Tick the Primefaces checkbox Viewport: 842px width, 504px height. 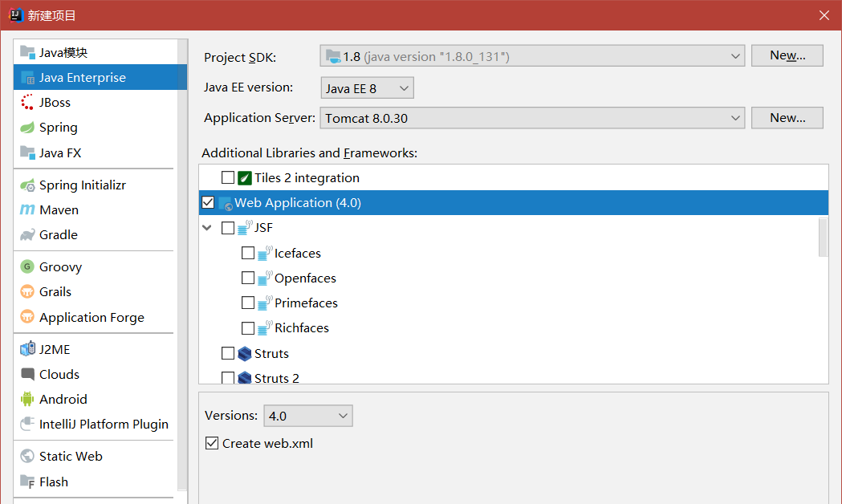click(247, 303)
